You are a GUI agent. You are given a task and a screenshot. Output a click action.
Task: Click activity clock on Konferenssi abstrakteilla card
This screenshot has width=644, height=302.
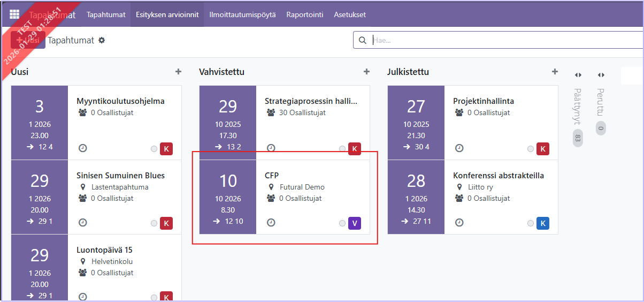(459, 223)
